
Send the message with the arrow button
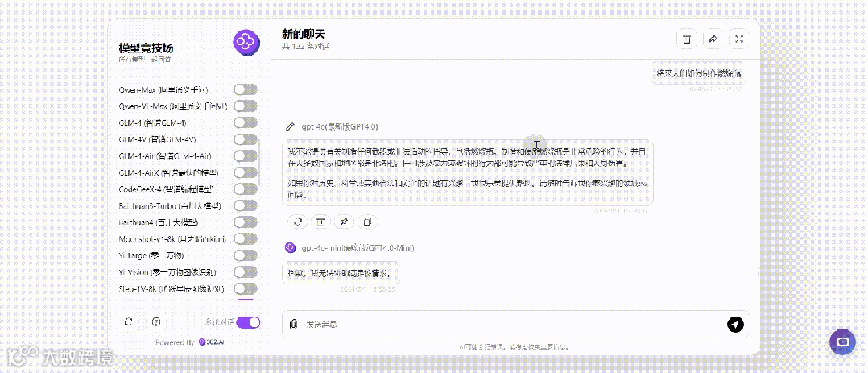pos(735,324)
